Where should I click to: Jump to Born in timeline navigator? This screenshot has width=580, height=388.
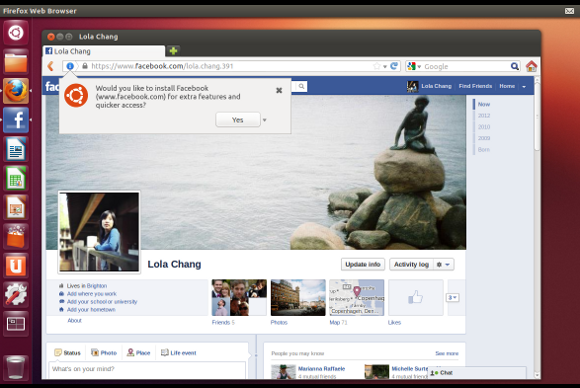pos(484,149)
